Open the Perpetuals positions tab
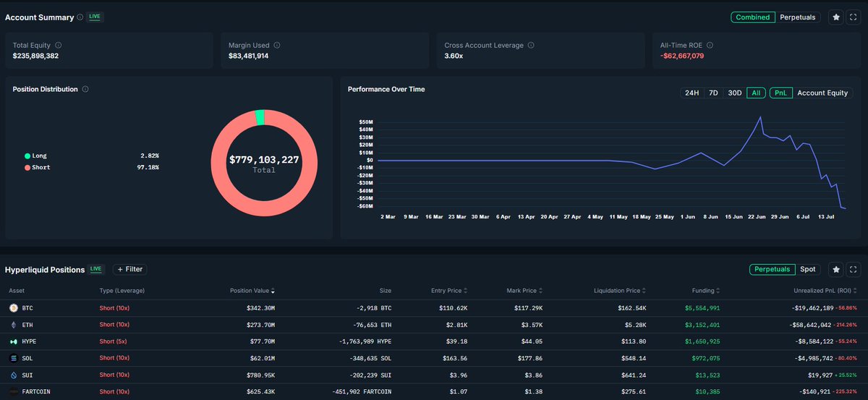The width and height of the screenshot is (868, 400). pos(772,269)
